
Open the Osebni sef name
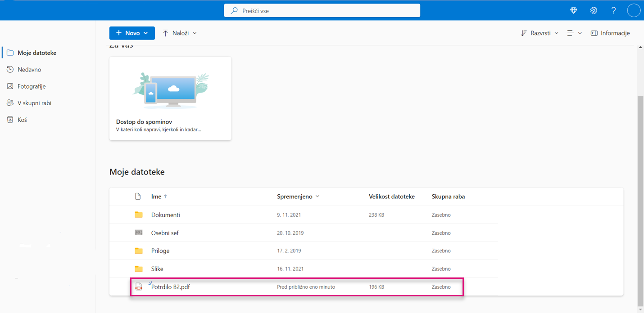pos(165,233)
